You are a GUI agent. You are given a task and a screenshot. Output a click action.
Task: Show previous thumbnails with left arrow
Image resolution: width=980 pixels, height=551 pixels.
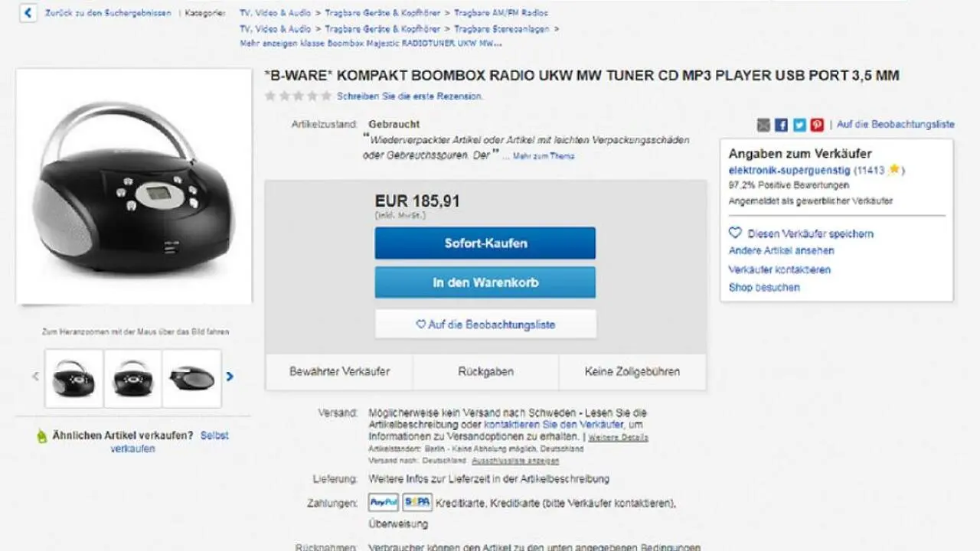[x=35, y=377]
